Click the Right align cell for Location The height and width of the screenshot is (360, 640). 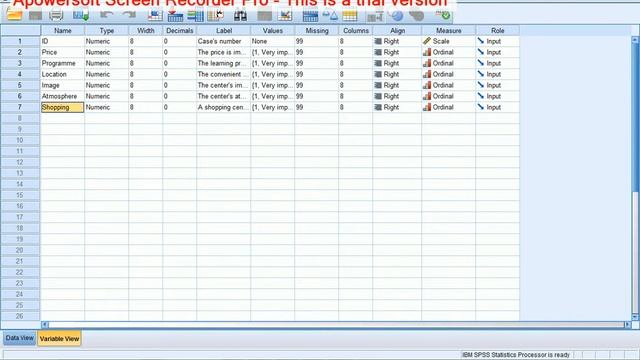pos(397,74)
